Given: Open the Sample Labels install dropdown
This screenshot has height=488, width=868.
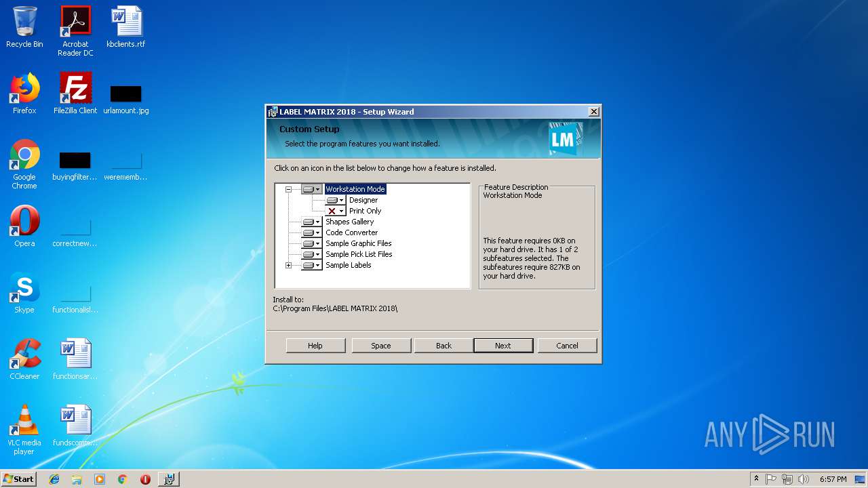Looking at the screenshot, I should coord(312,266).
